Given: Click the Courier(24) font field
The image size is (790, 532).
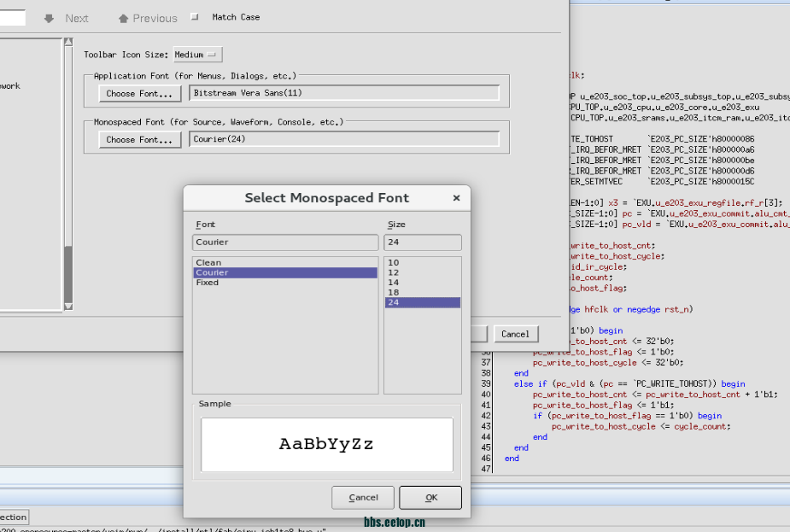Looking at the screenshot, I should point(344,139).
